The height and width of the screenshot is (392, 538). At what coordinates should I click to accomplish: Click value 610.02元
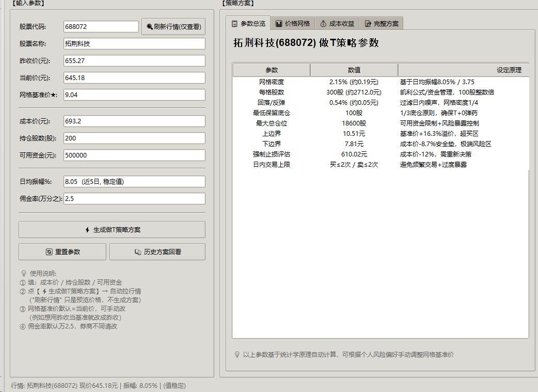(354, 154)
